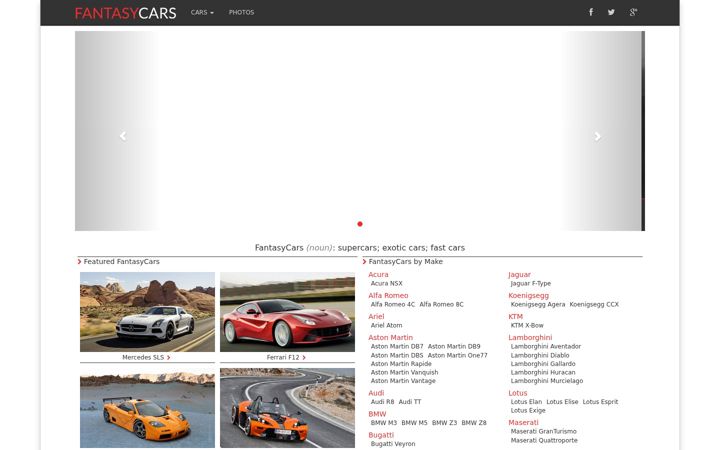720x450 pixels.
Task: Open the KTM X-Bow track thumbnail
Action: (x=287, y=408)
